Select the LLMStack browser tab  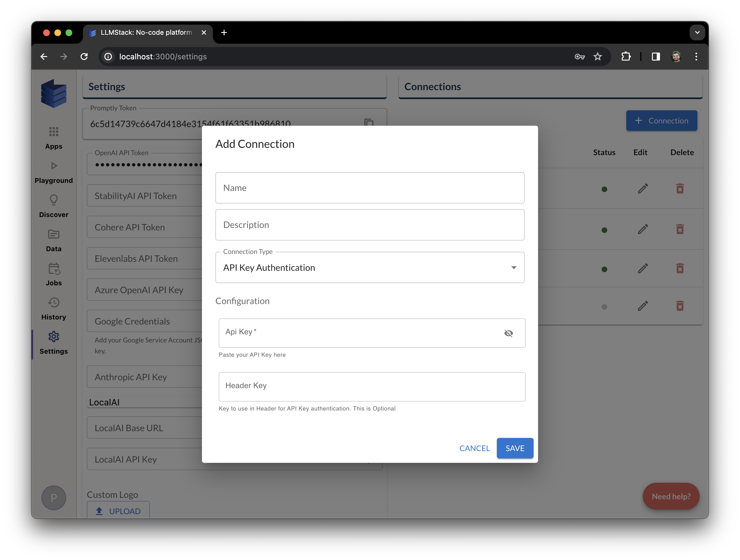146,32
